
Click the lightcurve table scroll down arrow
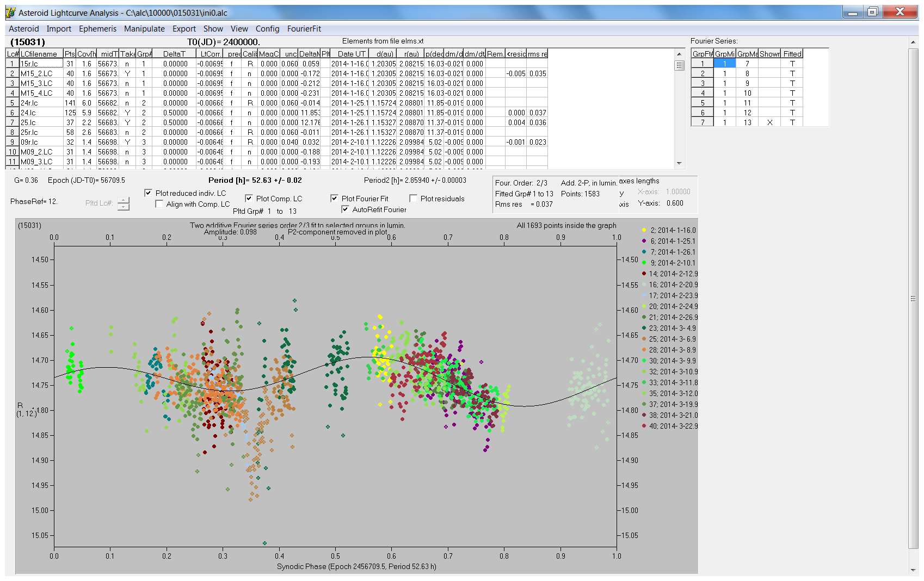(x=679, y=163)
